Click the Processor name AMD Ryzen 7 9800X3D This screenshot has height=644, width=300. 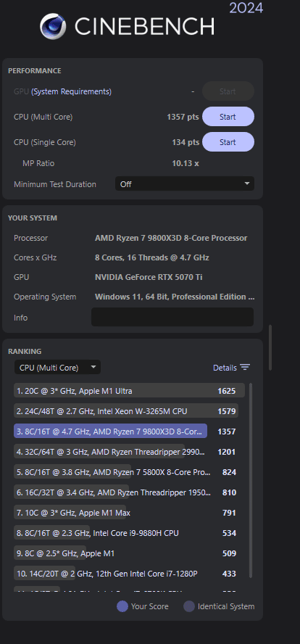tap(171, 238)
